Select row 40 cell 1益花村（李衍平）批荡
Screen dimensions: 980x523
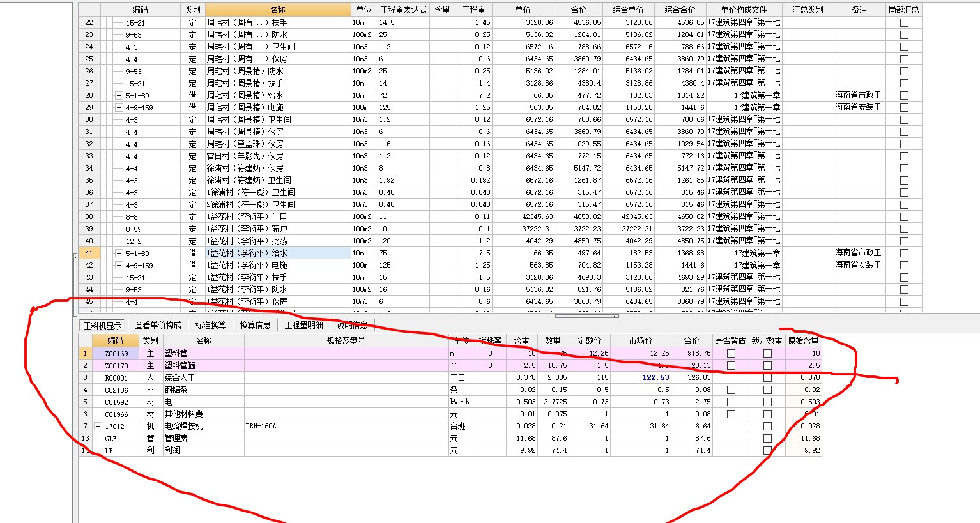pyautogui.click(x=278, y=241)
